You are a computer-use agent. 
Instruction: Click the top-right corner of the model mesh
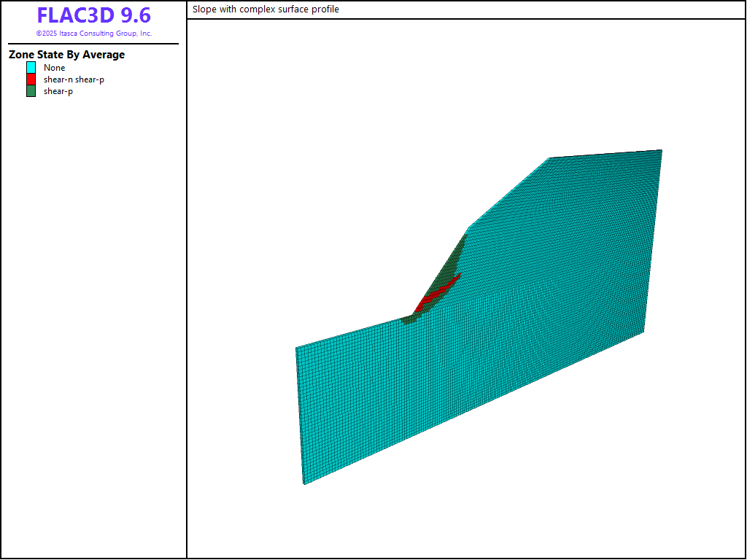click(x=661, y=150)
